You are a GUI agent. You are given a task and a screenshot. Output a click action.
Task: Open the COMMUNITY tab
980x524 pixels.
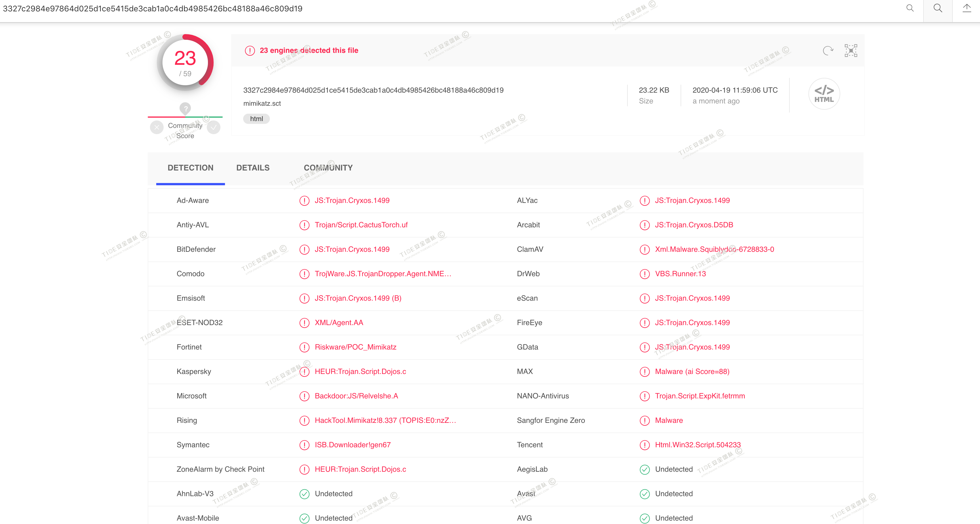pos(328,168)
